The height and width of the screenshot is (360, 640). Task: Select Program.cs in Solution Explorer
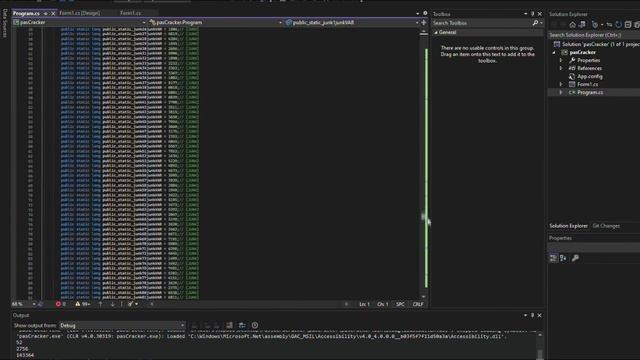590,93
